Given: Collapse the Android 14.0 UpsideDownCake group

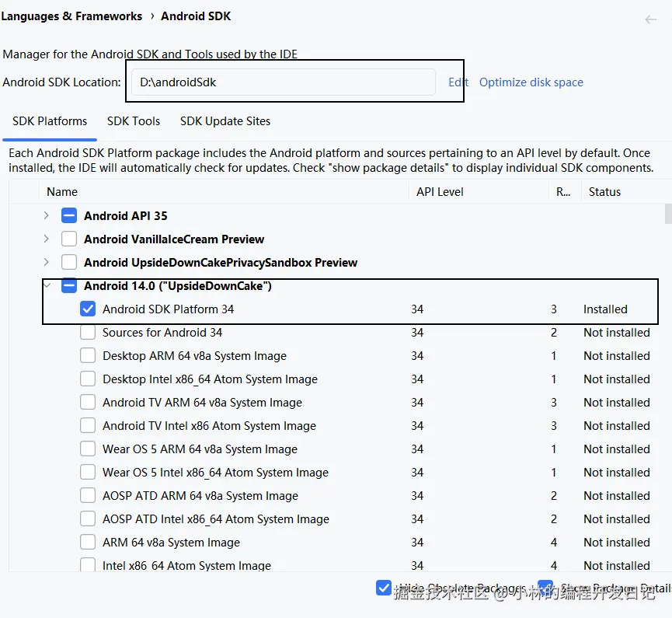Looking at the screenshot, I should click(47, 285).
